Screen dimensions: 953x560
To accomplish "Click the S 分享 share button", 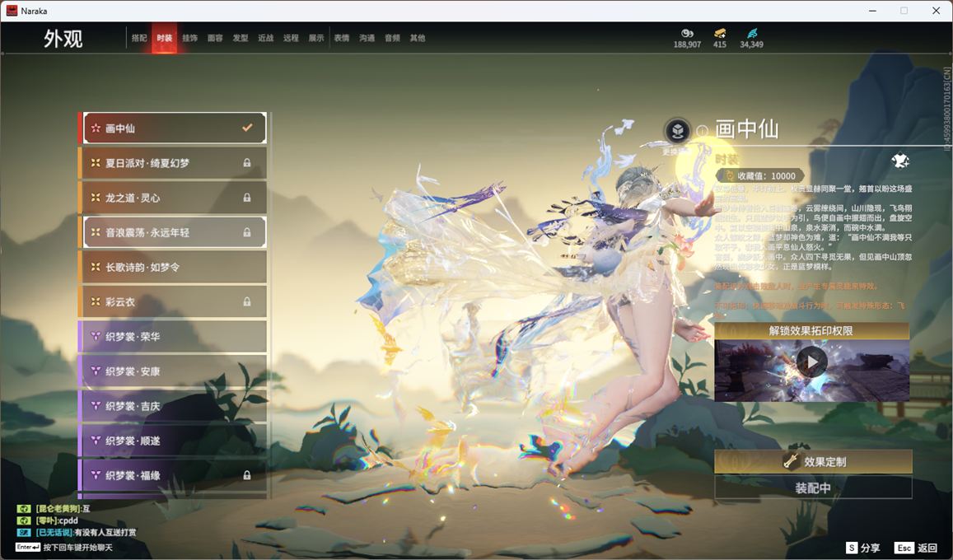I will pos(862,548).
